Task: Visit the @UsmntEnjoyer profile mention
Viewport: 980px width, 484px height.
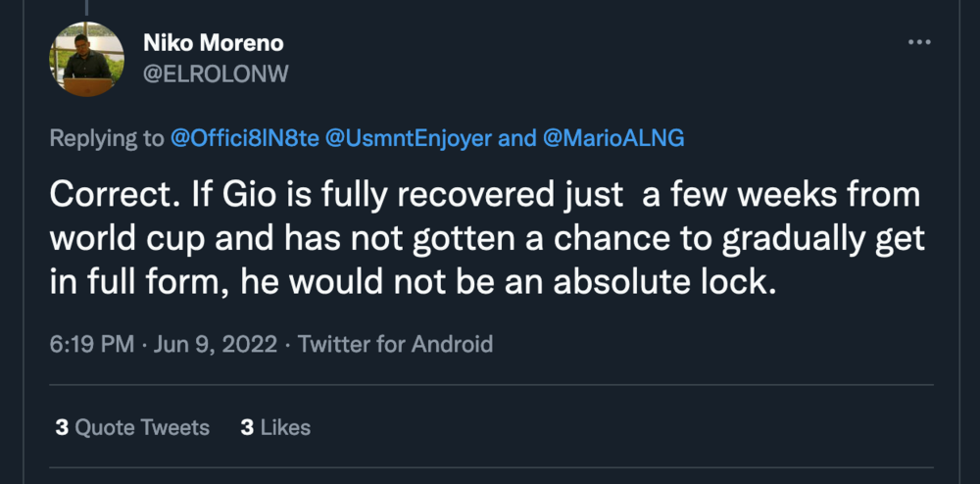Action: click(406, 138)
